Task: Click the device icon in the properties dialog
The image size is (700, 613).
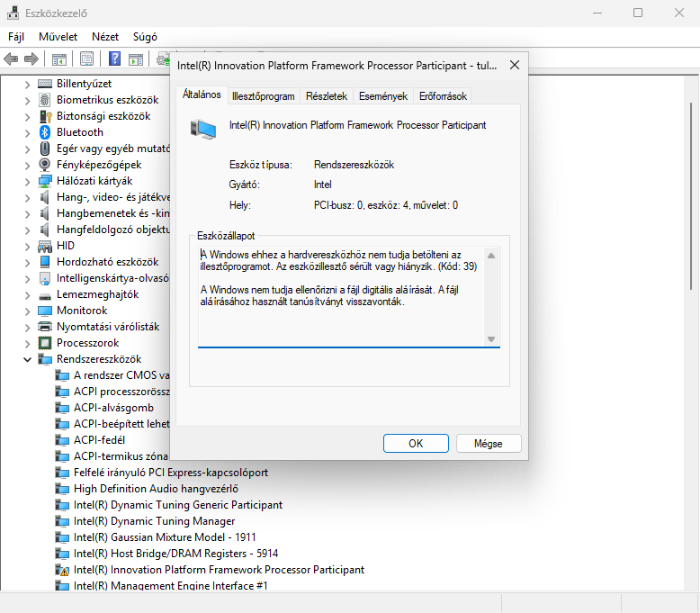Action: (x=203, y=130)
